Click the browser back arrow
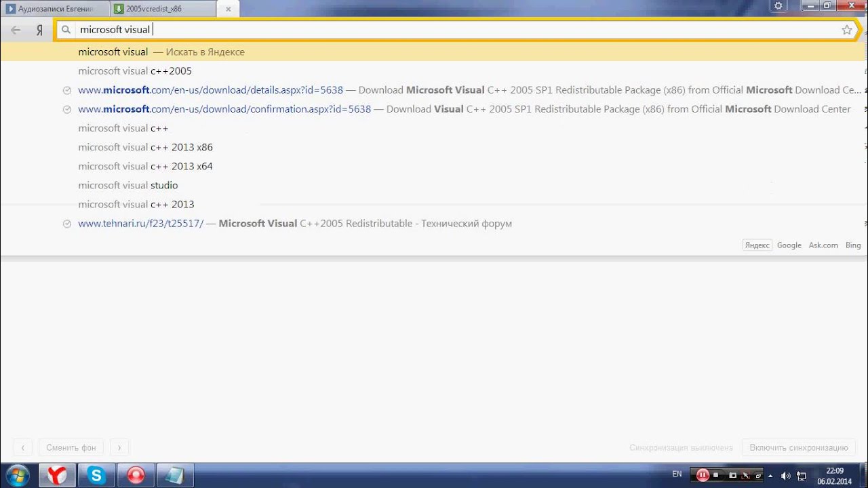Image resolution: width=868 pixels, height=488 pixels. [x=15, y=30]
